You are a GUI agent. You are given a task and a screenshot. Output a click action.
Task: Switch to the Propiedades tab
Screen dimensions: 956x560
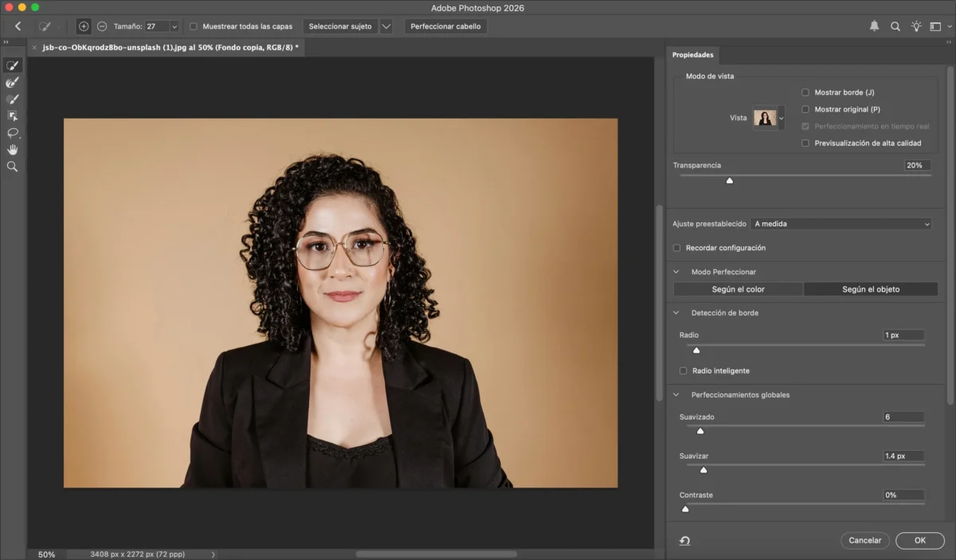point(692,55)
